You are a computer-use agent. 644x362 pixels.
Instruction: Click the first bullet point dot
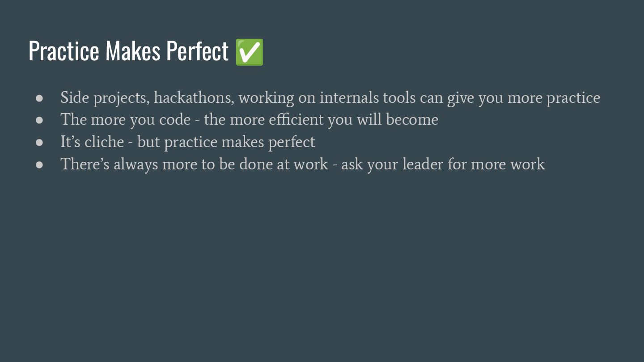click(39, 98)
